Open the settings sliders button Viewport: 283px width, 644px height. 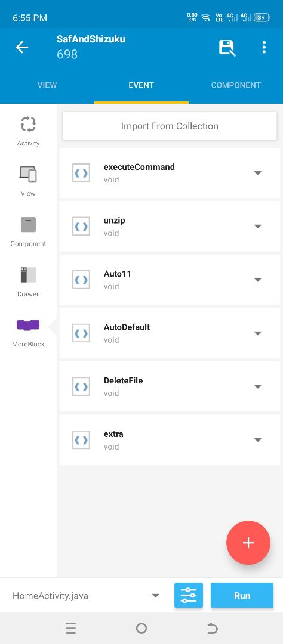pyautogui.click(x=189, y=595)
